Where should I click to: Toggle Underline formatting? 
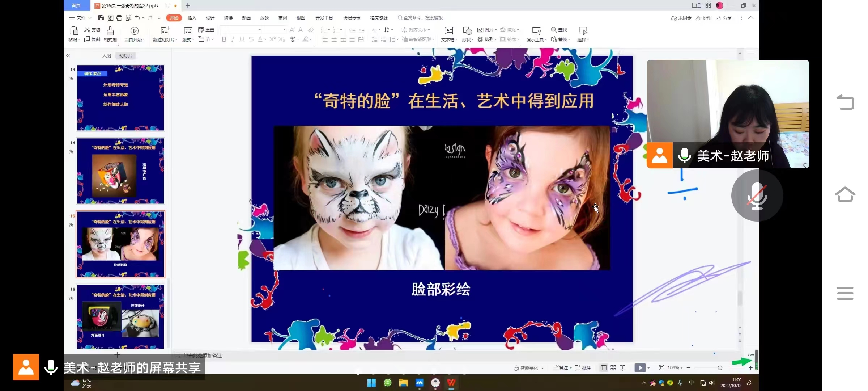(x=242, y=39)
